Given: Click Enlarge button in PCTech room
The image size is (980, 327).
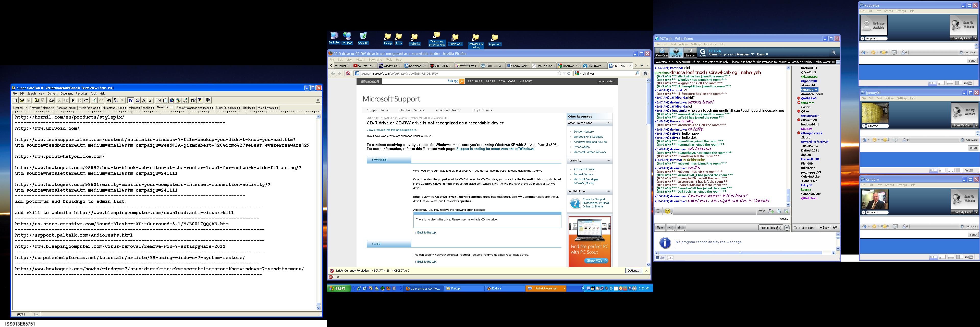Looking at the screenshot, I should [x=690, y=53].
